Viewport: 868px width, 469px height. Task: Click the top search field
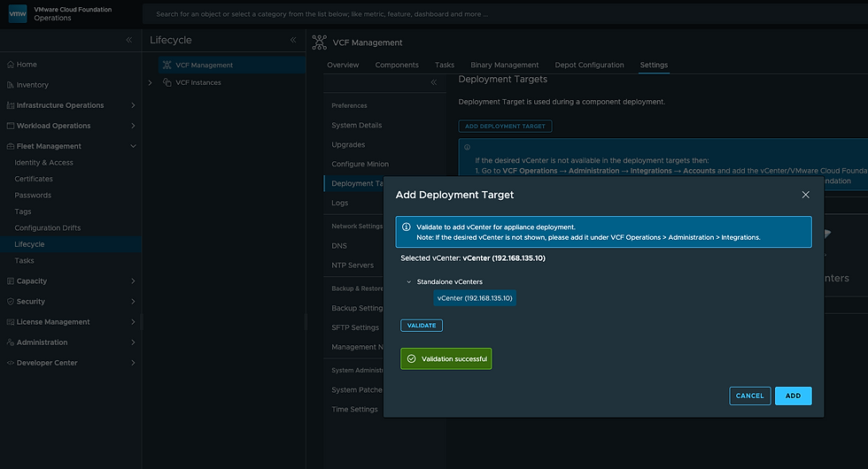click(x=505, y=14)
